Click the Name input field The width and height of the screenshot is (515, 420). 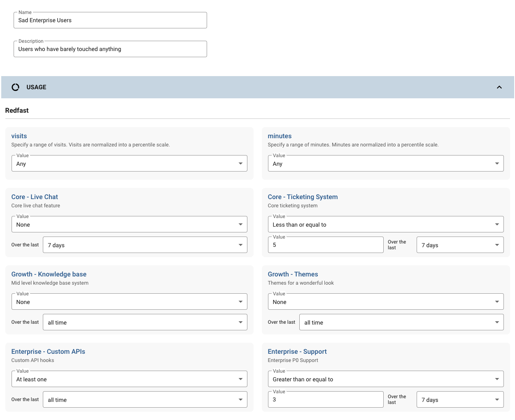tap(110, 20)
